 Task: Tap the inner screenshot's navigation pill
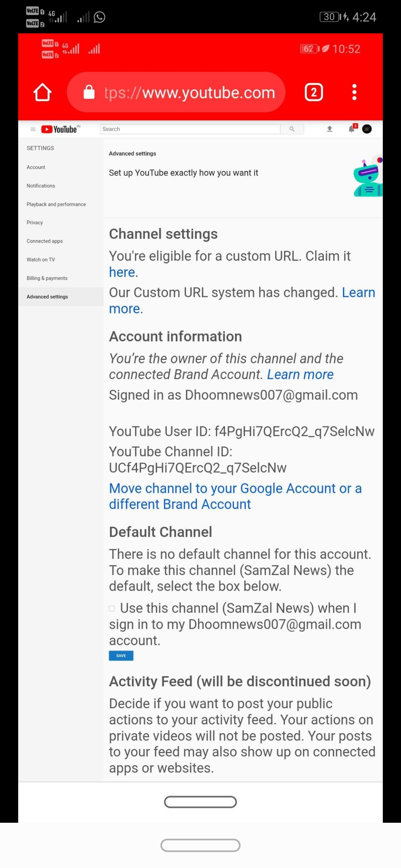[200, 802]
